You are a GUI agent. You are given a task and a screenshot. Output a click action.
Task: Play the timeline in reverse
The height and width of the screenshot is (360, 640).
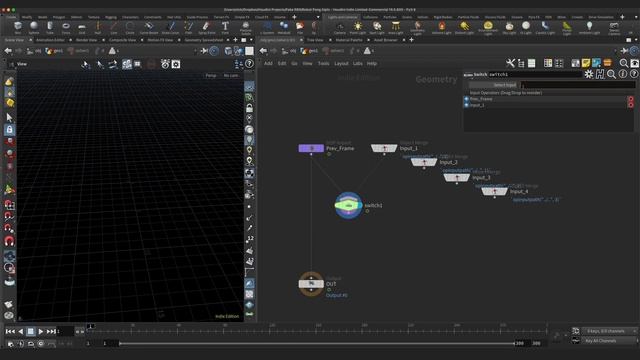(21, 331)
